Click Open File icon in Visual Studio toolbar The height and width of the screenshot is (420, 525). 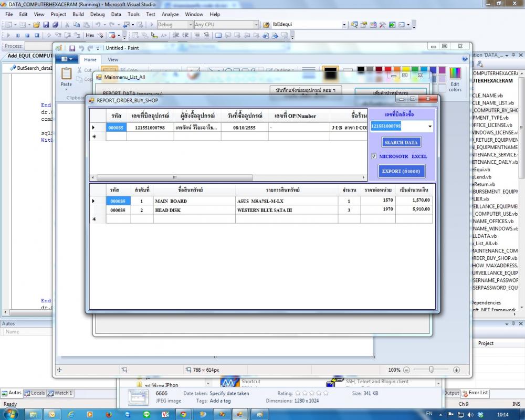point(37,25)
